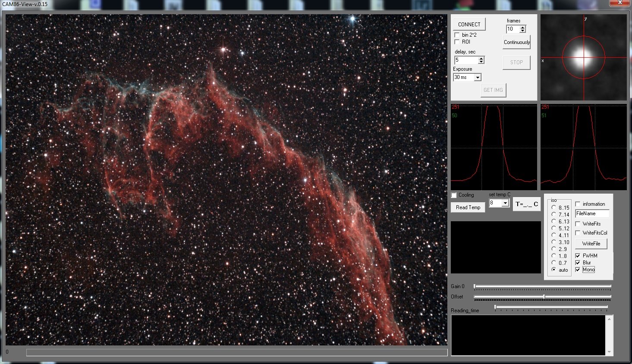Click the Read Temp button
Screen dimensions: 632x364
click(468, 207)
